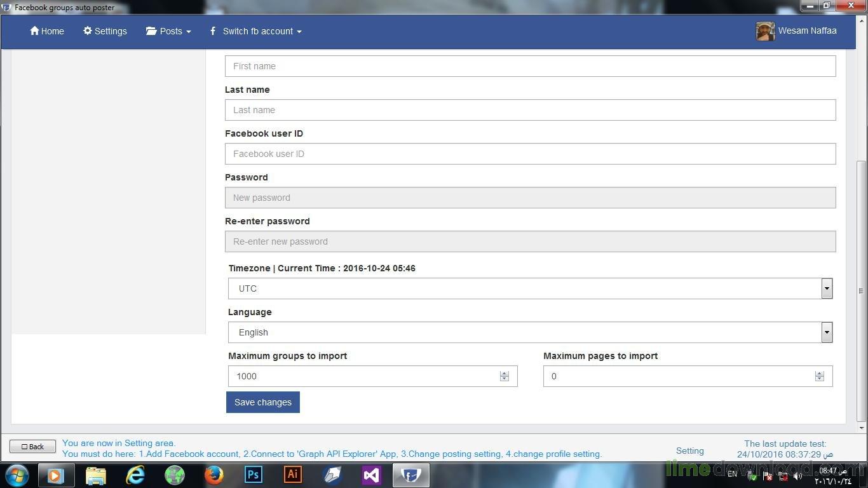Click into the Facebook user ID field
The height and width of the screenshot is (488, 868).
pyautogui.click(x=530, y=154)
